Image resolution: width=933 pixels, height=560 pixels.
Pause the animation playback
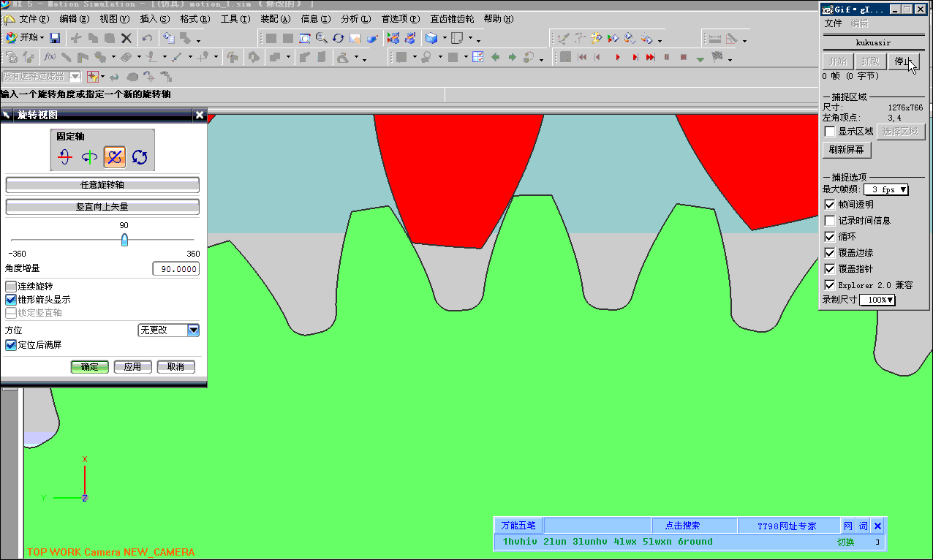point(667,57)
